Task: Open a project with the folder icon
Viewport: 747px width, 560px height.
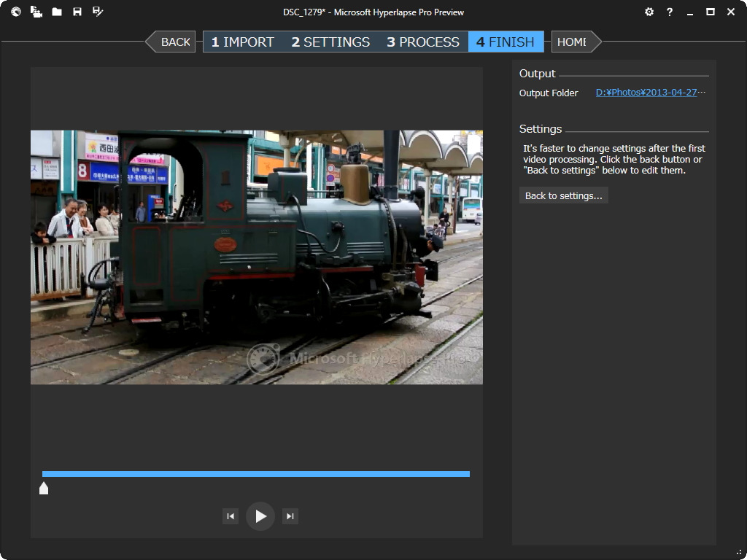Action: tap(57, 12)
